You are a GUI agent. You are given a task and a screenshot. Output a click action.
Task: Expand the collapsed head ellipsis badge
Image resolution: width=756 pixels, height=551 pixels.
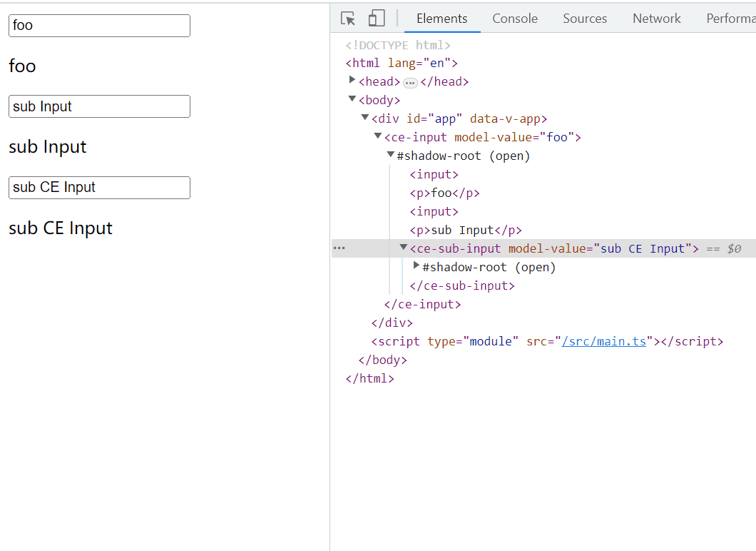410,83
